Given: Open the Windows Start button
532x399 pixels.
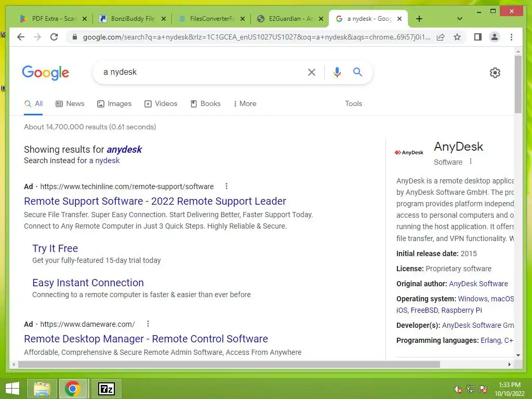Looking at the screenshot, I should click(x=12, y=389).
